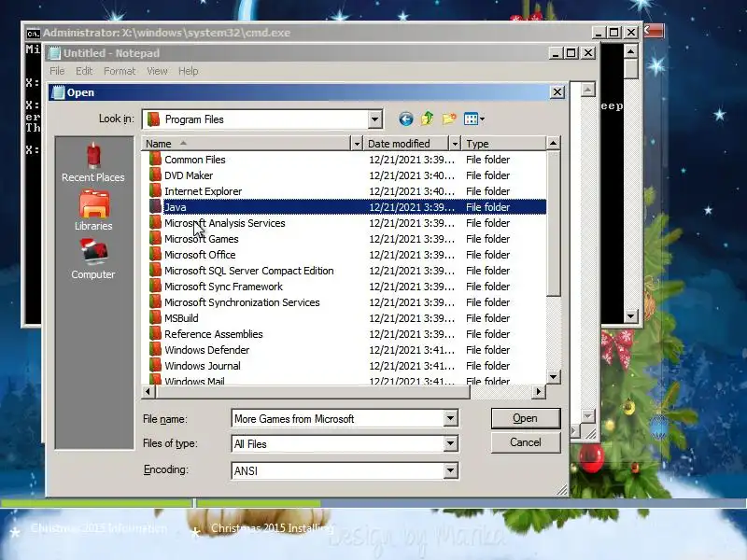Go up one folder level
This screenshot has width=747, height=560.
point(428,119)
